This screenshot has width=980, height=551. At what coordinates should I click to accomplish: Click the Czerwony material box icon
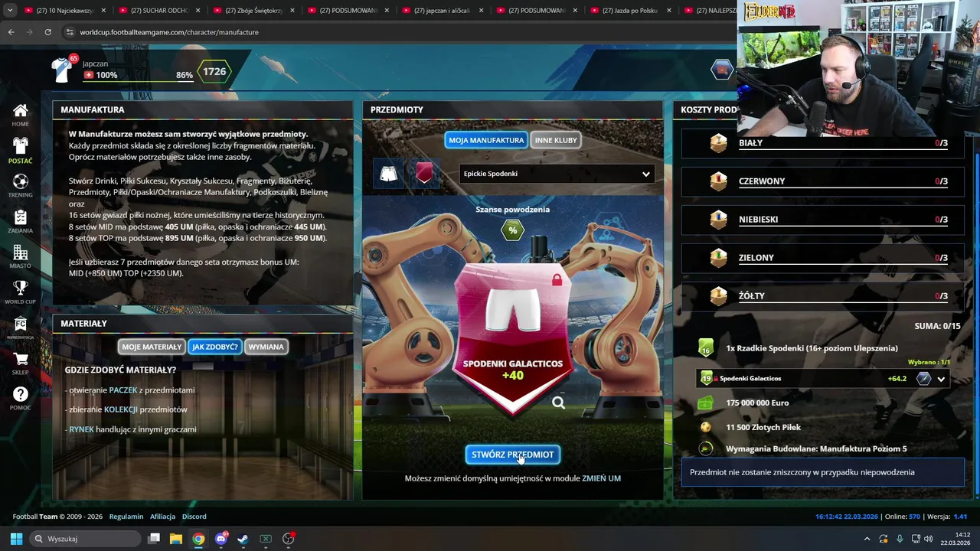point(718,181)
